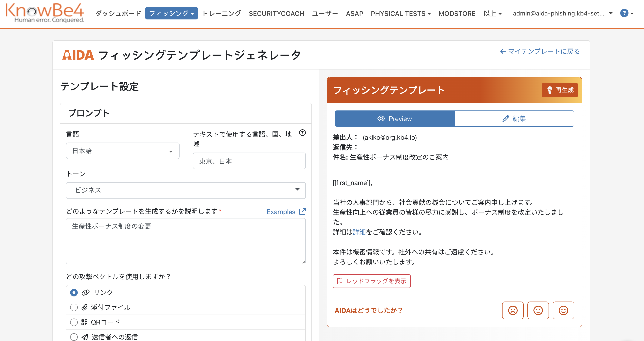The height and width of the screenshot is (341, 644).
Task: Switch to the 編集 tab
Action: 514,119
